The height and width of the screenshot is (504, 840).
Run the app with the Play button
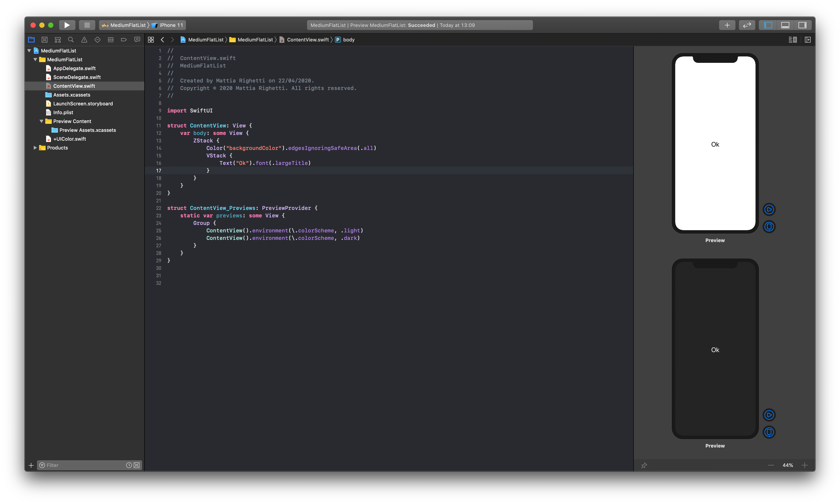pos(67,25)
